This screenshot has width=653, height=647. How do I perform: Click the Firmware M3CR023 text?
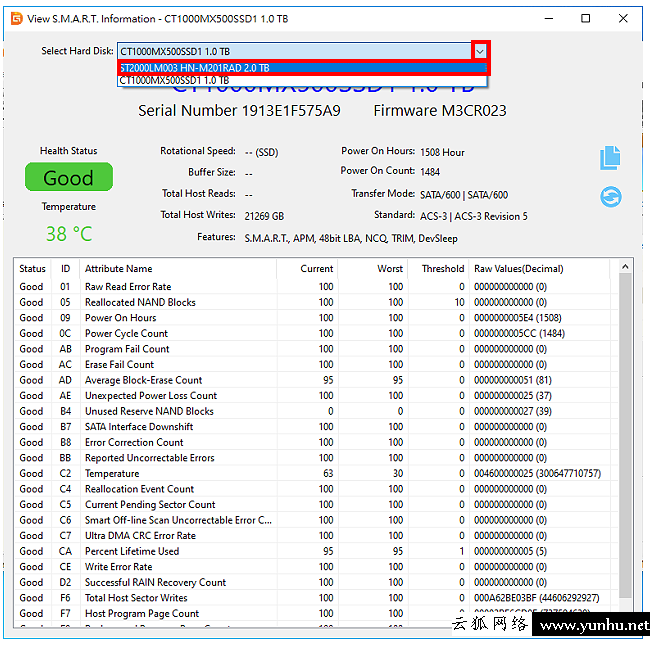(x=440, y=111)
